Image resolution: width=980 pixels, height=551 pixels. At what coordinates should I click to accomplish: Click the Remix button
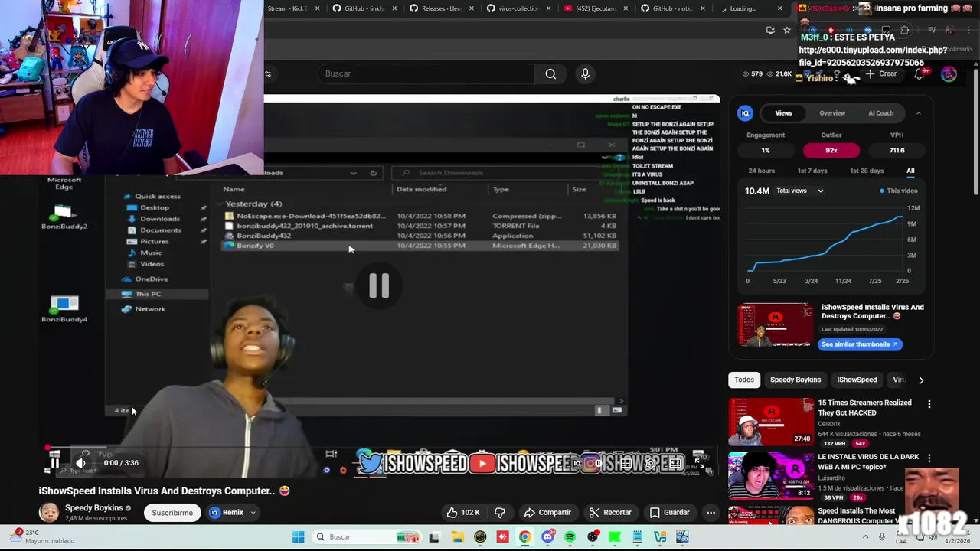pyautogui.click(x=227, y=512)
